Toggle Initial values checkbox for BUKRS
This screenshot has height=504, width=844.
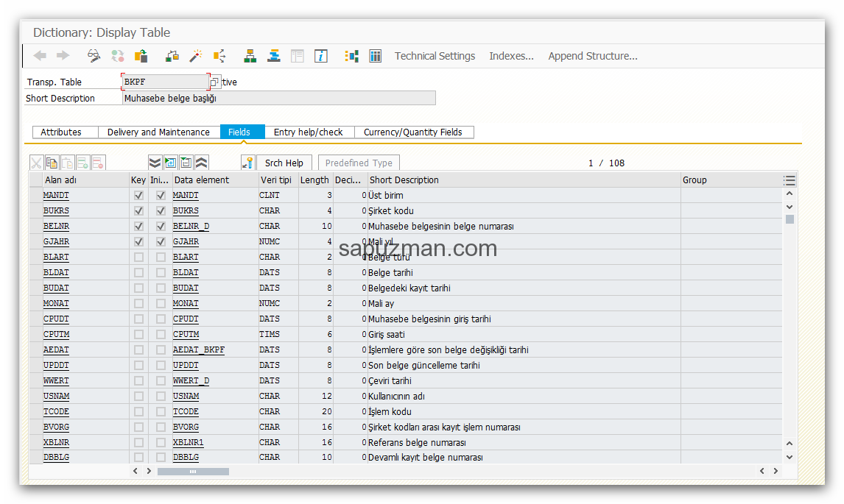pyautogui.click(x=161, y=211)
